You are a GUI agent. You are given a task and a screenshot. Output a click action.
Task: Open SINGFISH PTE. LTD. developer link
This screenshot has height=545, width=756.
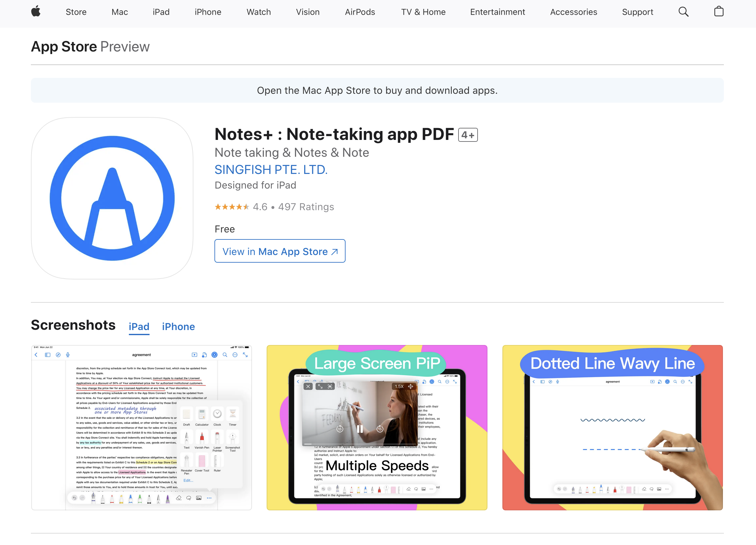(271, 169)
